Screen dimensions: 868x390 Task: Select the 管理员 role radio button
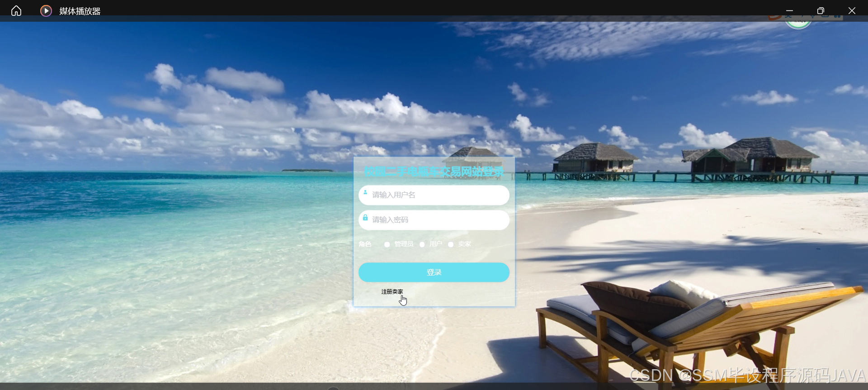point(387,244)
